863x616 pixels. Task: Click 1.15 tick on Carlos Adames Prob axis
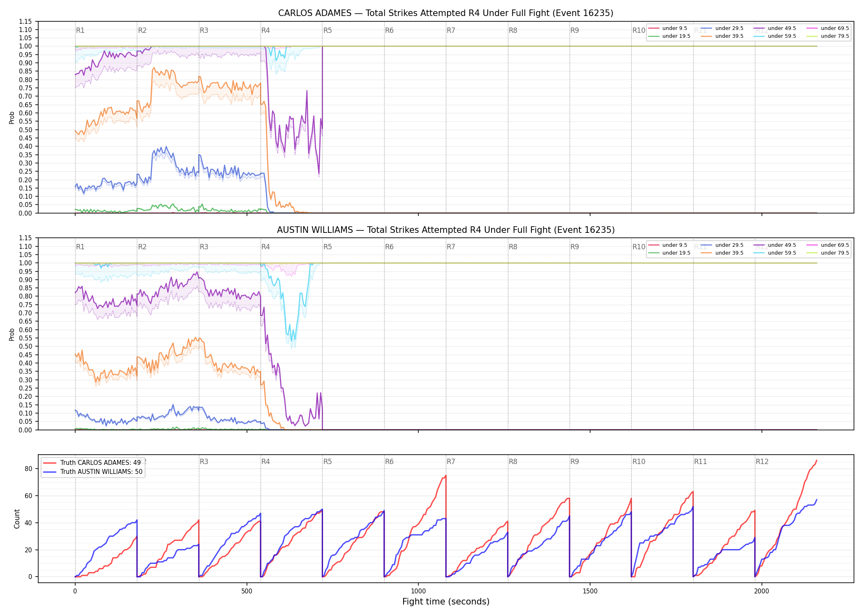coord(25,21)
